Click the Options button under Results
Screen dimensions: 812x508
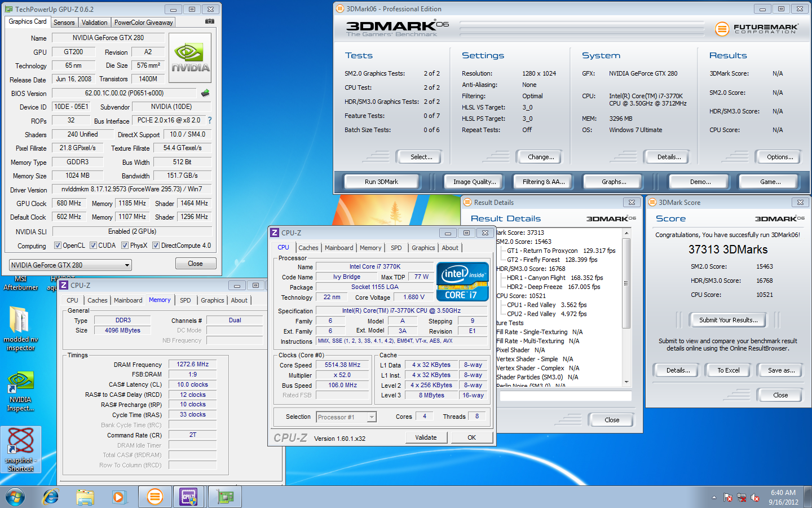(x=780, y=157)
